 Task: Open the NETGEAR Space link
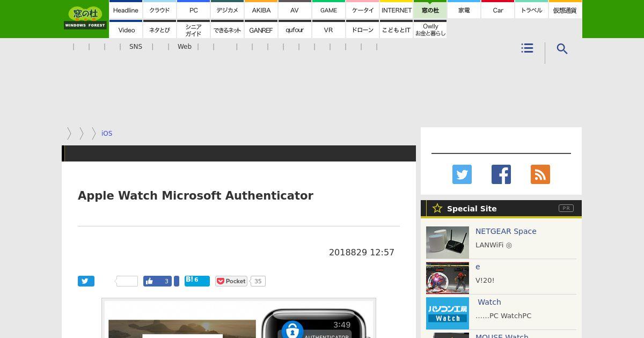pos(506,231)
